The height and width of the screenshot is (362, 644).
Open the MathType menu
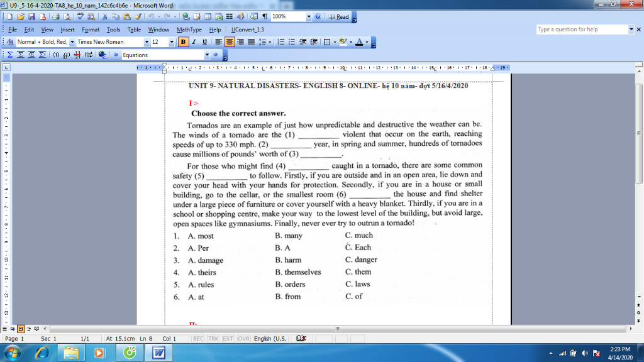pyautogui.click(x=189, y=30)
